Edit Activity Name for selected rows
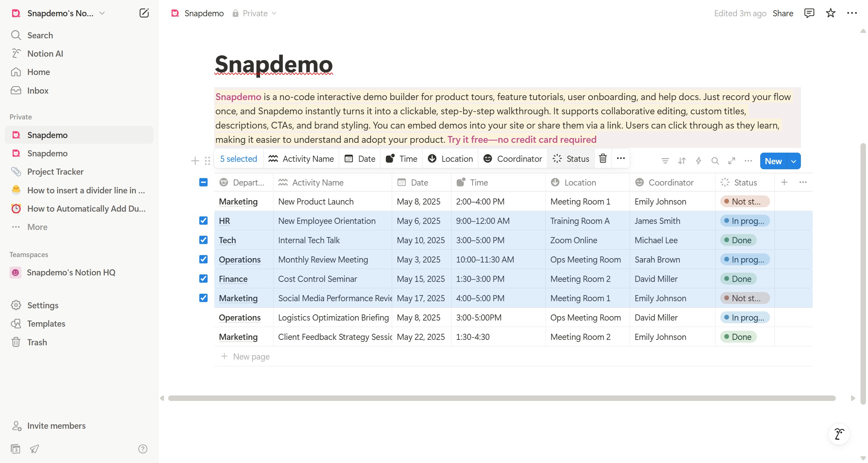868x463 pixels. pyautogui.click(x=301, y=159)
